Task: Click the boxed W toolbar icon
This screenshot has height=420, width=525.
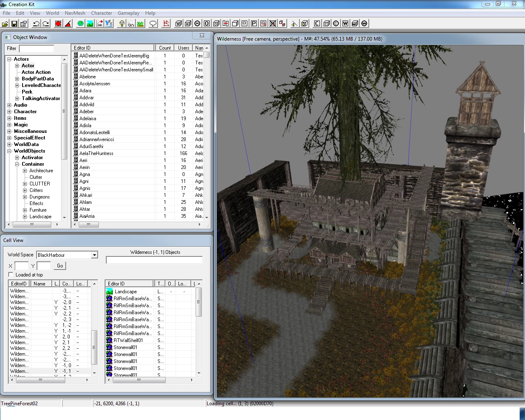Action: click(x=345, y=24)
